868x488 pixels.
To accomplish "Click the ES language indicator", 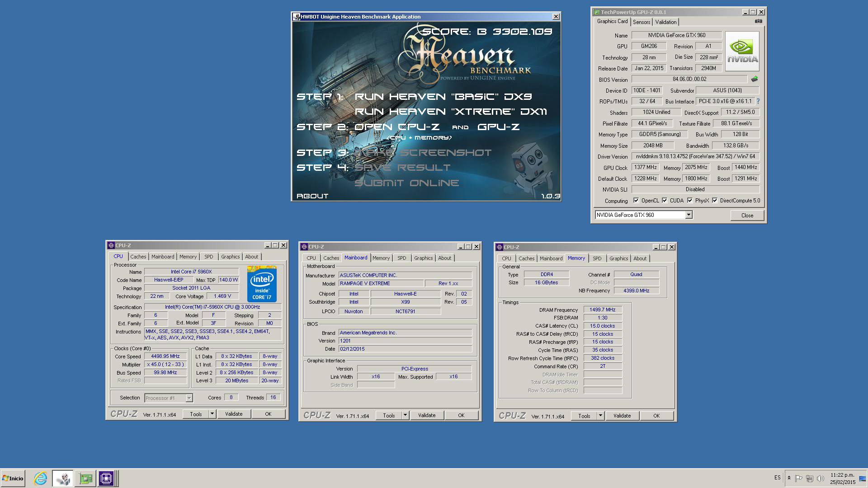I will (777, 478).
